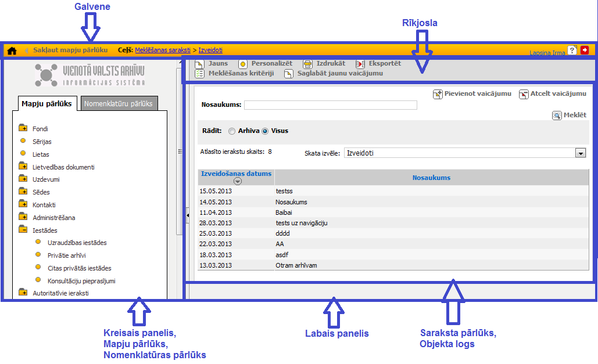
Task: Click the help question mark icon
Action: (x=572, y=51)
